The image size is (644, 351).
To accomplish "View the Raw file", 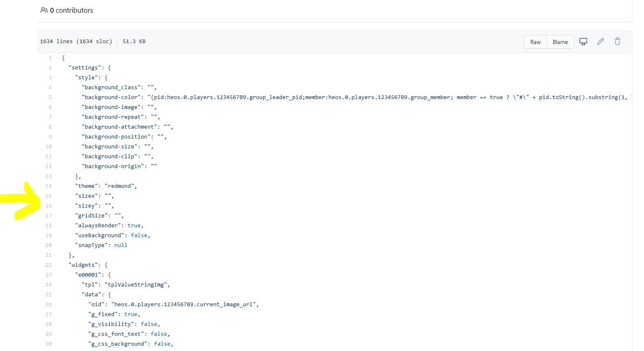I will coord(535,42).
